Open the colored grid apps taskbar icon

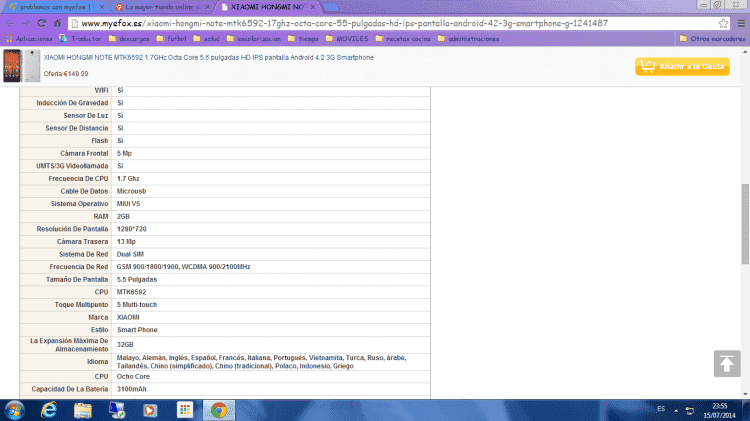pyautogui.click(x=185, y=410)
